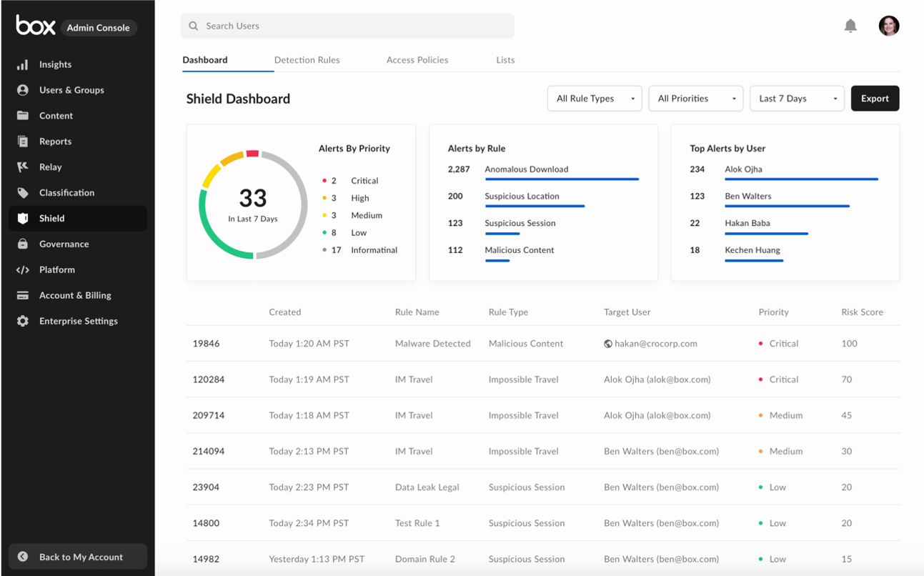Switch to the Lists tab
Viewport: 924px width, 576px height.
tap(505, 60)
